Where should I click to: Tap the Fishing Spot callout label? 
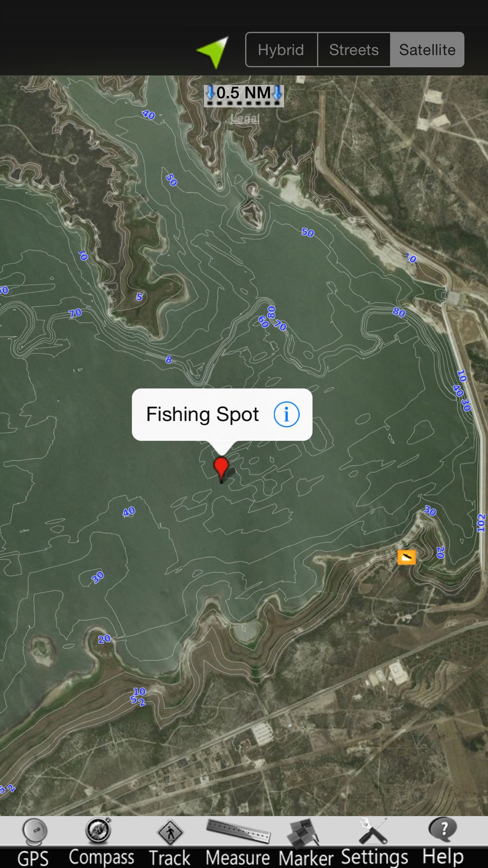coord(203,414)
